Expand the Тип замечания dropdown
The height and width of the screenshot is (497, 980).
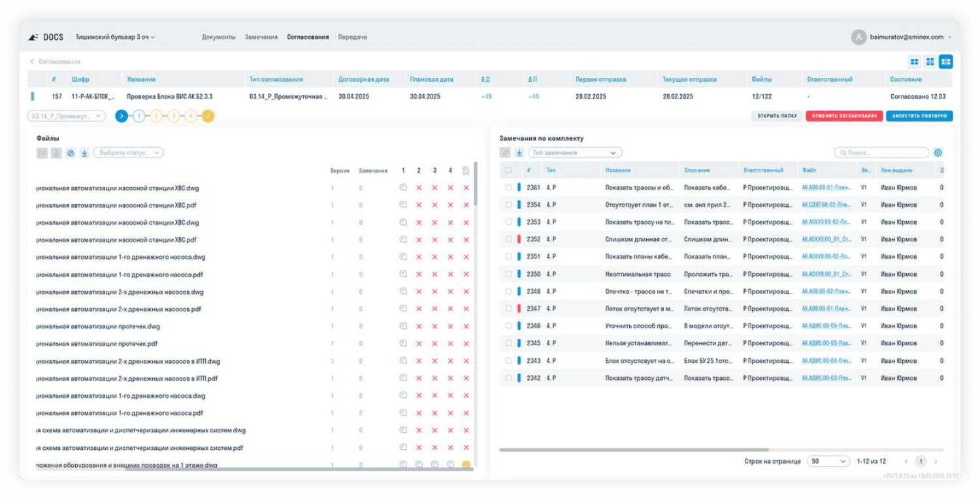[x=575, y=152]
